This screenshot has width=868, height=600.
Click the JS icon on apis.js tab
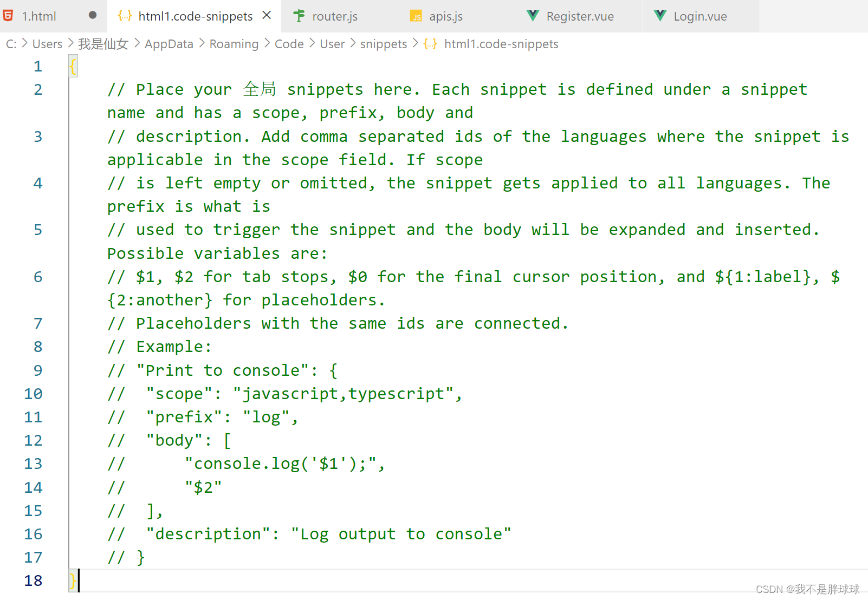(x=416, y=16)
